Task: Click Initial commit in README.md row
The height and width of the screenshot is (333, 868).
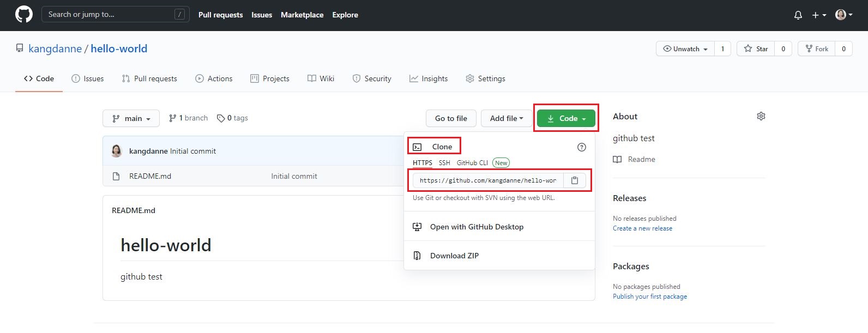Action: 294,176
